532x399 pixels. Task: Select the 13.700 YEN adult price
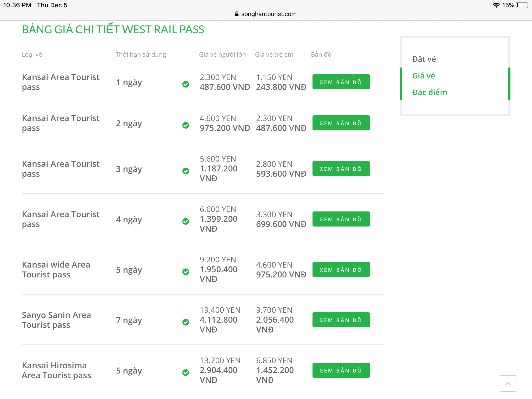point(220,360)
